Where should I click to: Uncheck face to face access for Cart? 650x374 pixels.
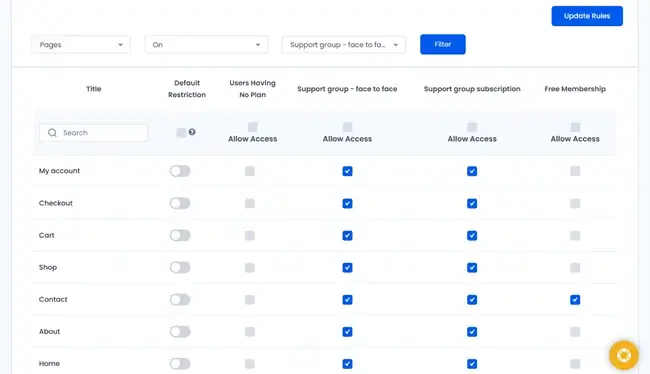(347, 236)
